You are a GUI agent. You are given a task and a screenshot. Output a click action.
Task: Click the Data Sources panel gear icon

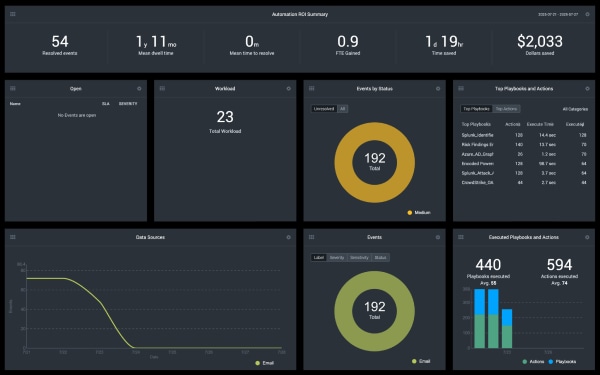click(x=289, y=237)
